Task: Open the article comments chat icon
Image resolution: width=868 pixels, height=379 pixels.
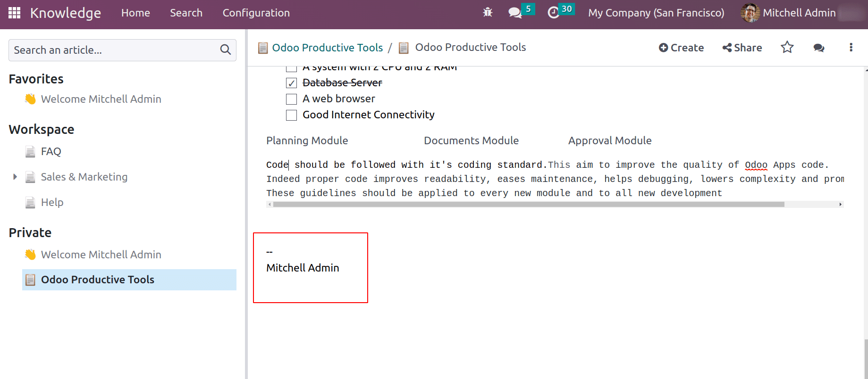Action: tap(819, 48)
